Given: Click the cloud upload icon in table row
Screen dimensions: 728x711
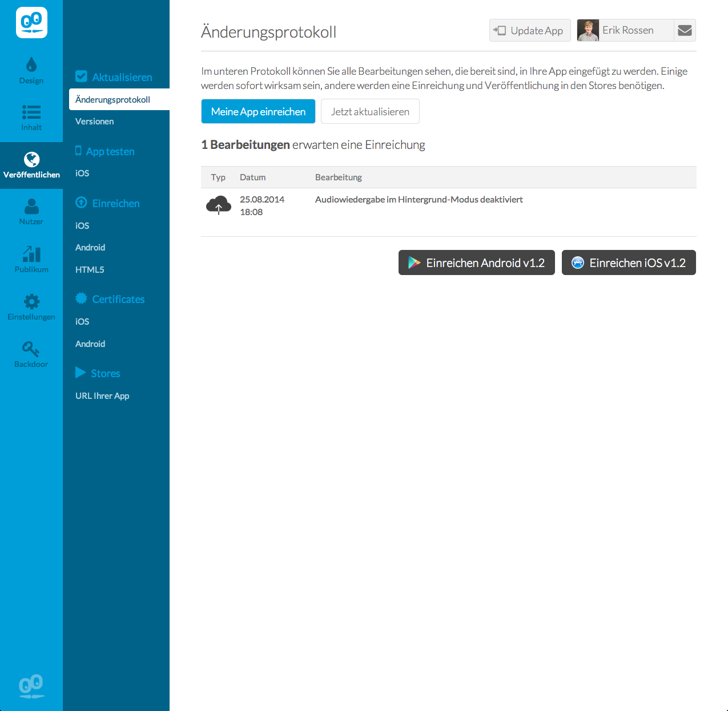Looking at the screenshot, I should pos(219,205).
